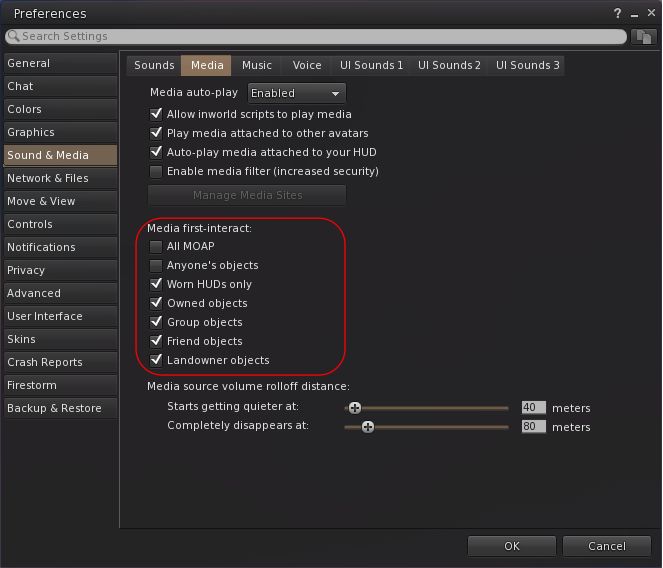The width and height of the screenshot is (663, 568).
Task: Check the All MOAP option
Action: (156, 246)
